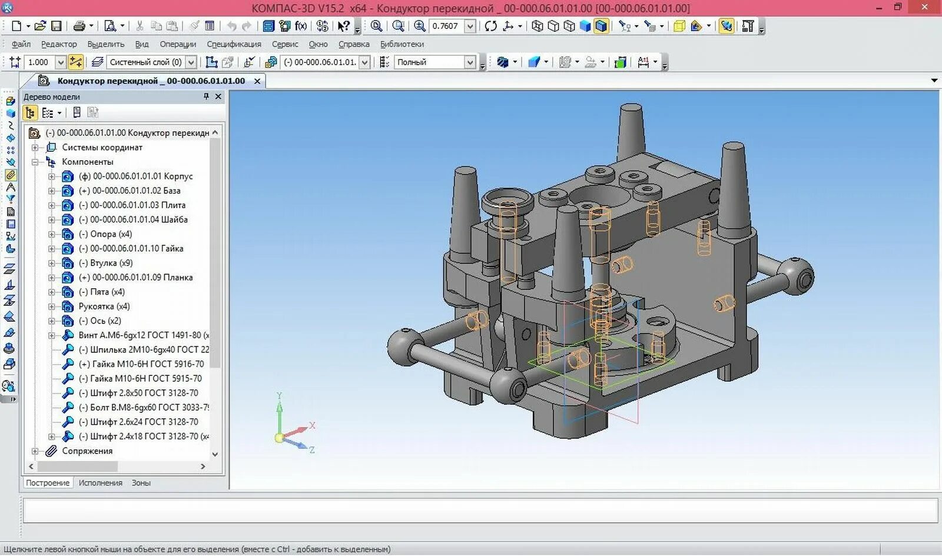Open the zoom factor 0.7607 dropdown
Image resolution: width=942 pixels, height=560 pixels.
470,26
